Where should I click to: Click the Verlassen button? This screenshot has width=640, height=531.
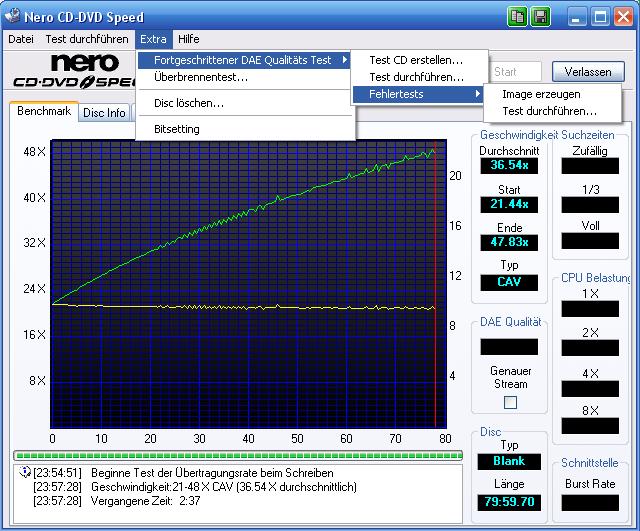588,72
